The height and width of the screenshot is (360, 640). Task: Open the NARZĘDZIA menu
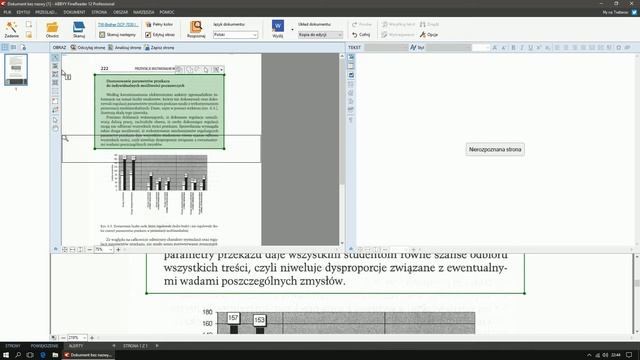pos(144,12)
